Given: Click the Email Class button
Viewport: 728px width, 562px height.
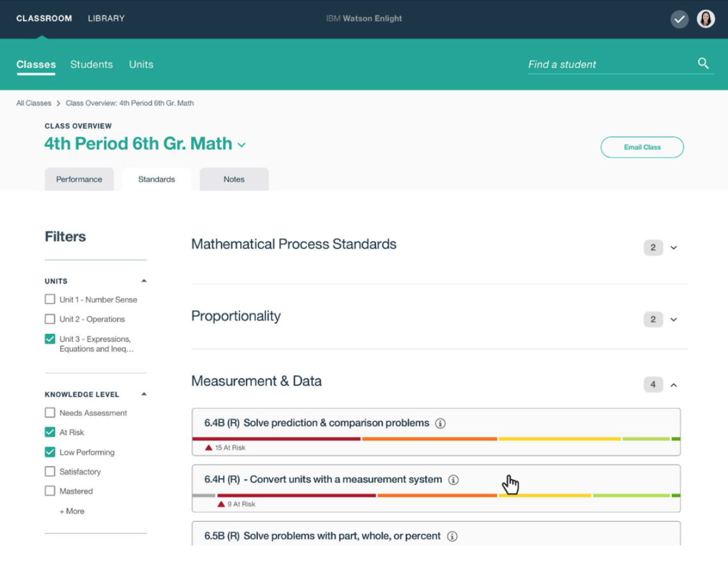Looking at the screenshot, I should pos(642,148).
